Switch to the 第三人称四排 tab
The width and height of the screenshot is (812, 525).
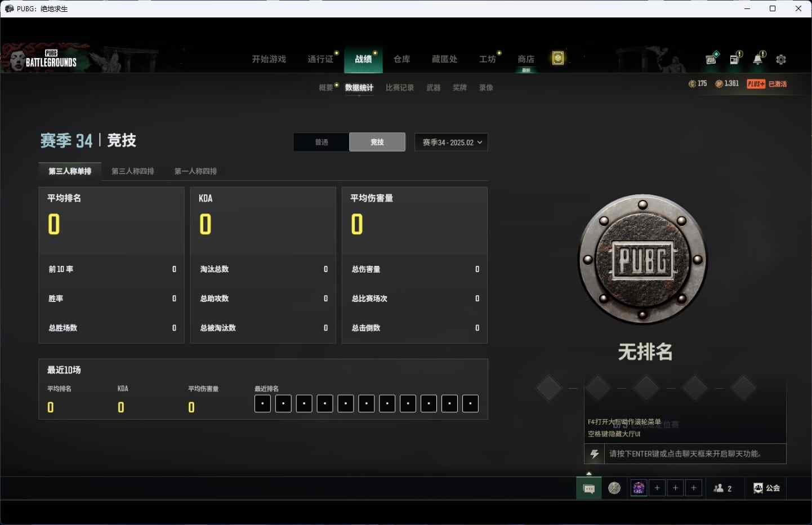(133, 171)
